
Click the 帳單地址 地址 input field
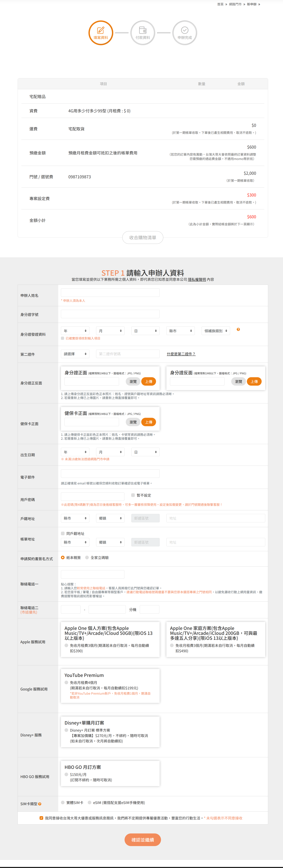pos(216,542)
